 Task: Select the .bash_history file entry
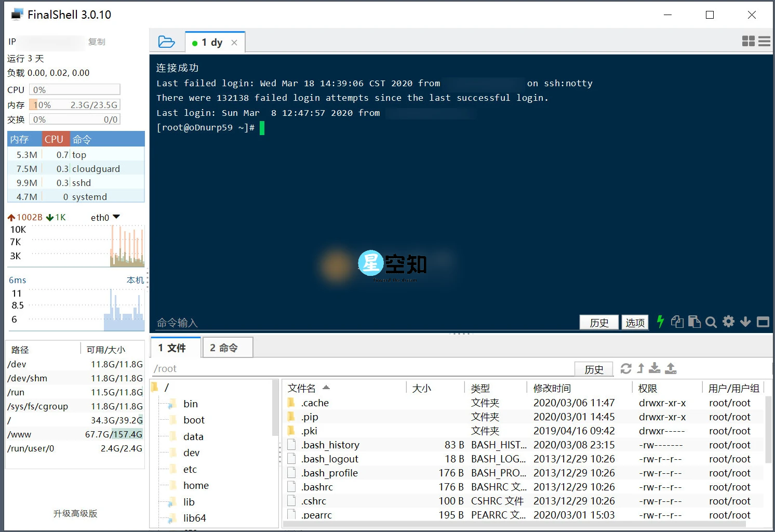click(x=330, y=445)
